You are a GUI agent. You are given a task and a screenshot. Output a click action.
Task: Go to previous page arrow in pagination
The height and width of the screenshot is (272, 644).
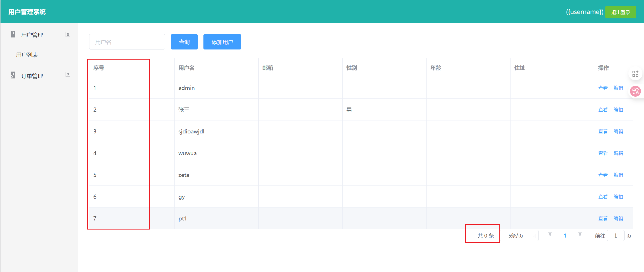tap(550, 235)
